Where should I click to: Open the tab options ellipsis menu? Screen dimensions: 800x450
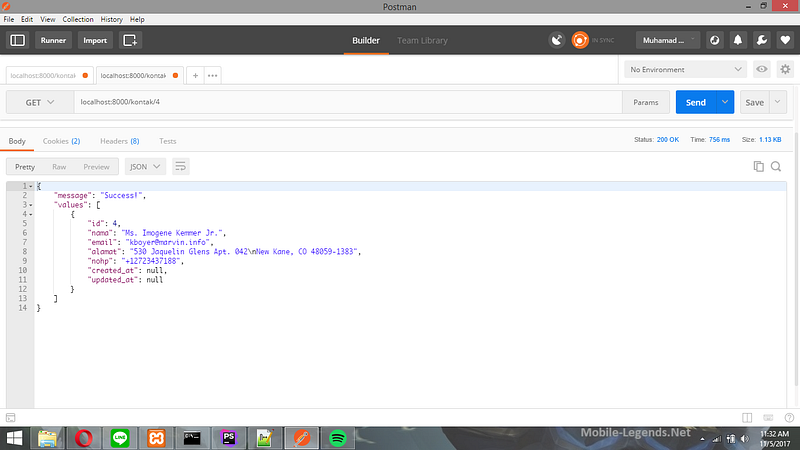213,76
